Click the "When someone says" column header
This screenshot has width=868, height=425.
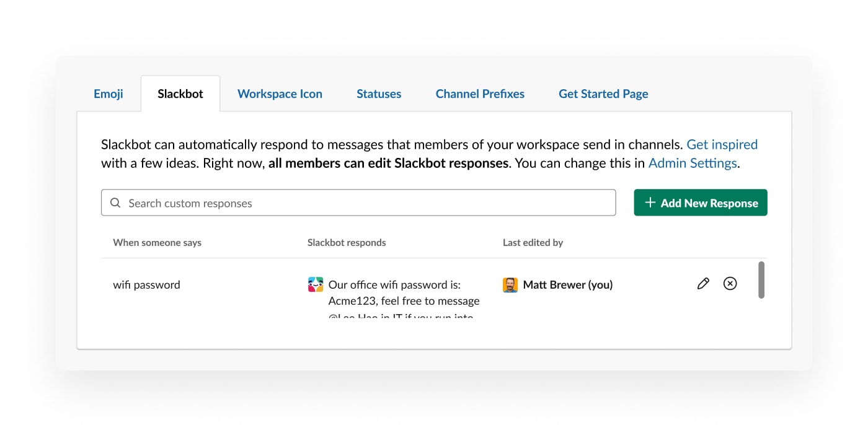(x=157, y=243)
